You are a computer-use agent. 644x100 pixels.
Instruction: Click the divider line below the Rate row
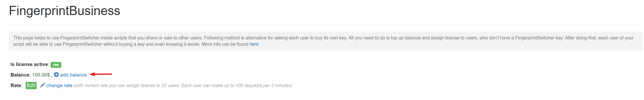pyautogui.click(x=325, y=96)
